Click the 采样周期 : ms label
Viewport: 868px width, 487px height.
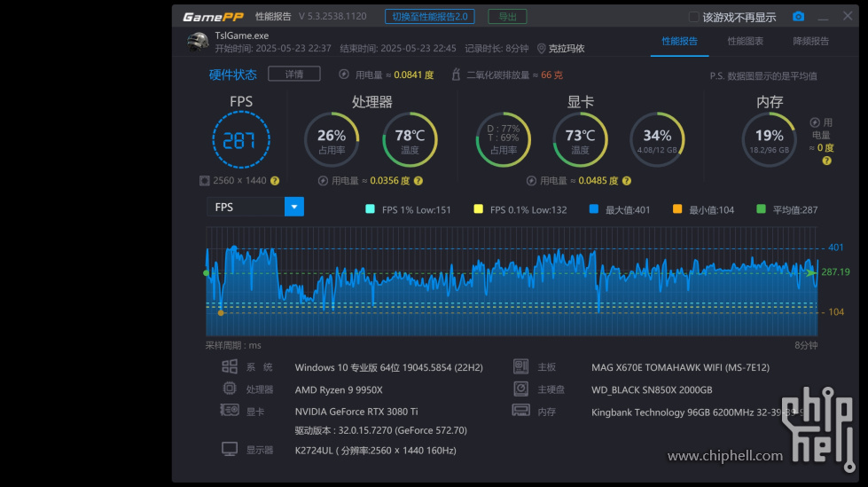(x=233, y=345)
